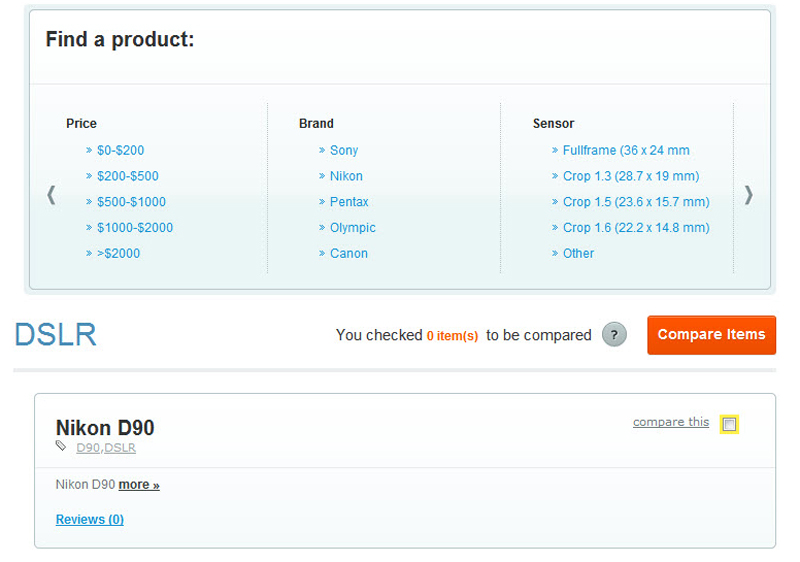
Task: Click the 'Find a product:' heading
Action: click(x=120, y=39)
